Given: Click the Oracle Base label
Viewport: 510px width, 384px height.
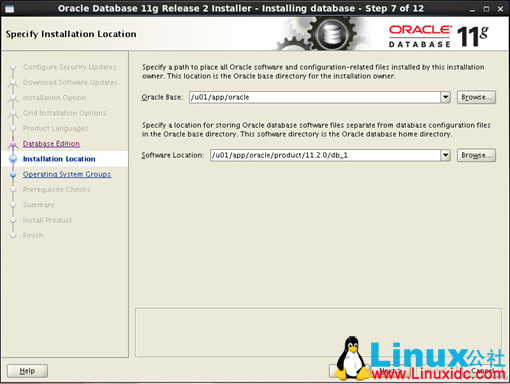Looking at the screenshot, I should pyautogui.click(x=162, y=97).
